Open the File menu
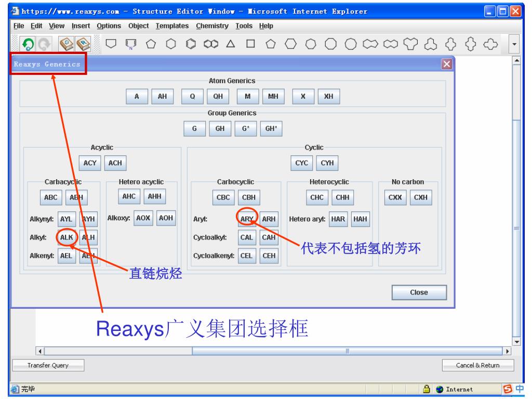 (19, 26)
